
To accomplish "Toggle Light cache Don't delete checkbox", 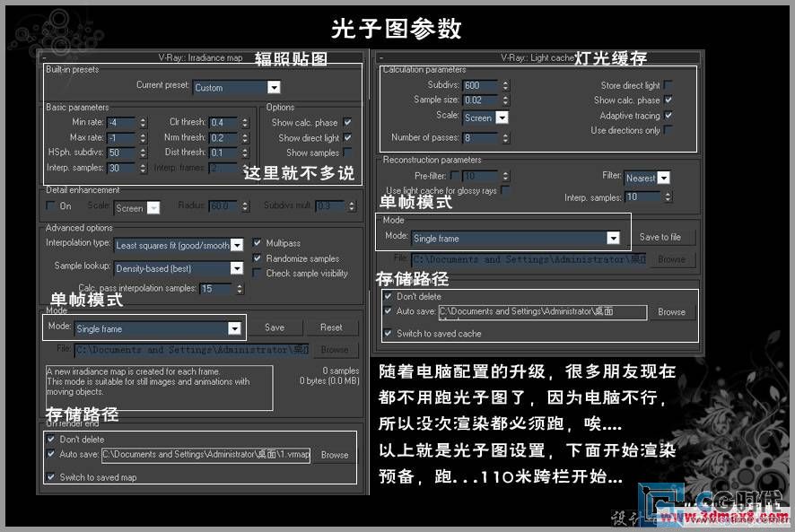I will click(x=388, y=296).
